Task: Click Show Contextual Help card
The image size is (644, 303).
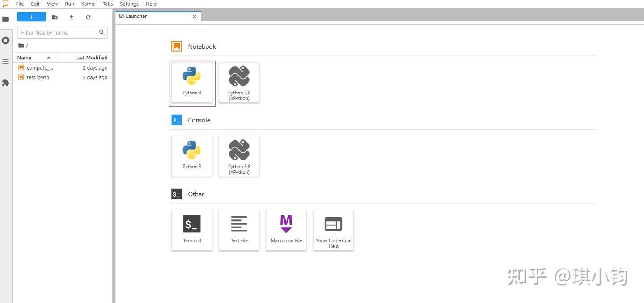Action: (x=333, y=230)
